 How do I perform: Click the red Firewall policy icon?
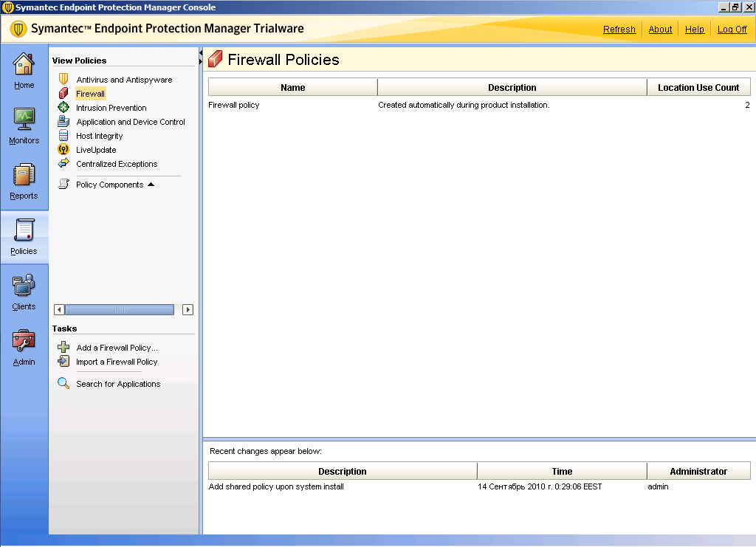(x=63, y=93)
